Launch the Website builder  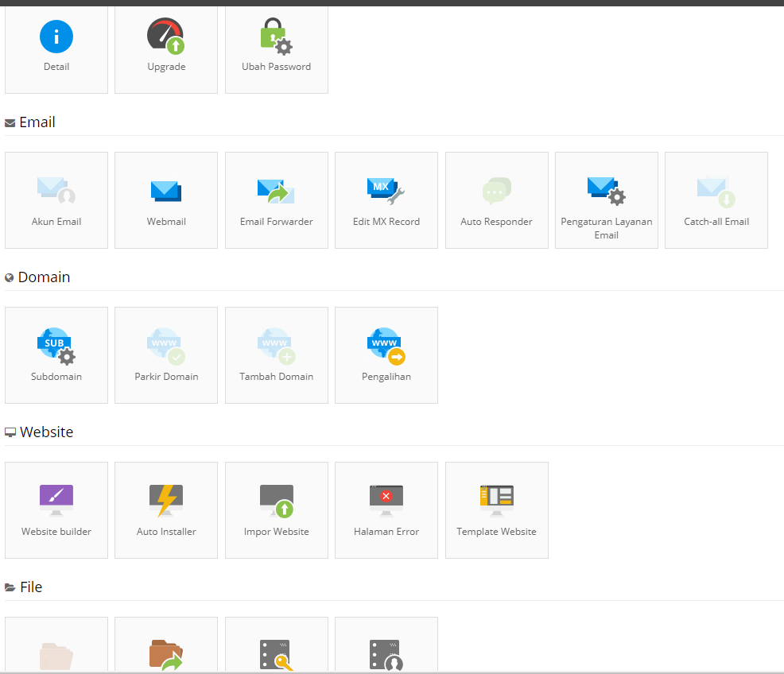click(56, 509)
